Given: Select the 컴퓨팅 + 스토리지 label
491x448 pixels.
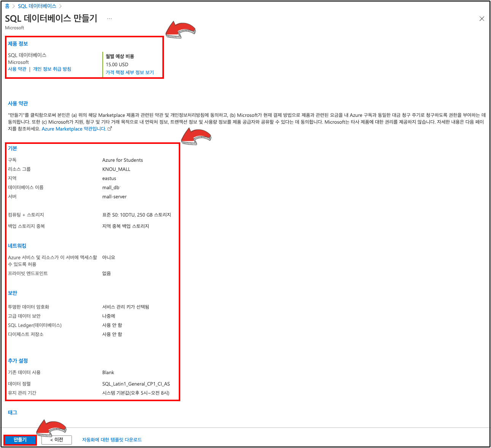Looking at the screenshot, I should point(26,215).
